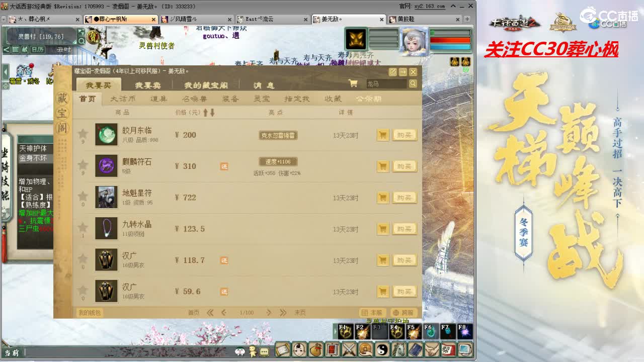The height and width of the screenshot is (362, 644).
Task: Favorite the 九转水晶 item star
Action: (83, 227)
